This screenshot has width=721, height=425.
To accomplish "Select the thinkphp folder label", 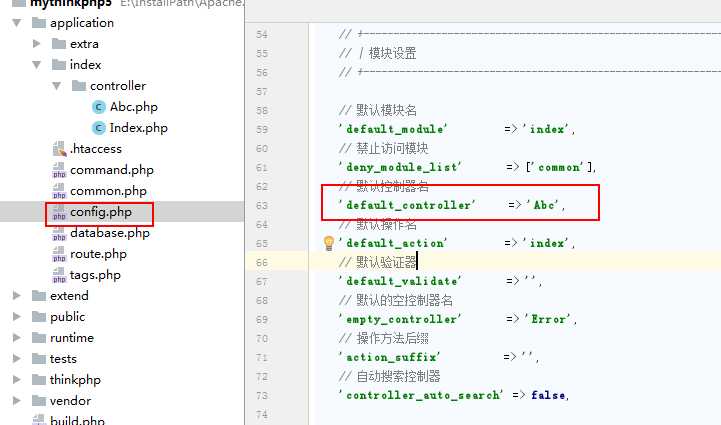I will (75, 380).
